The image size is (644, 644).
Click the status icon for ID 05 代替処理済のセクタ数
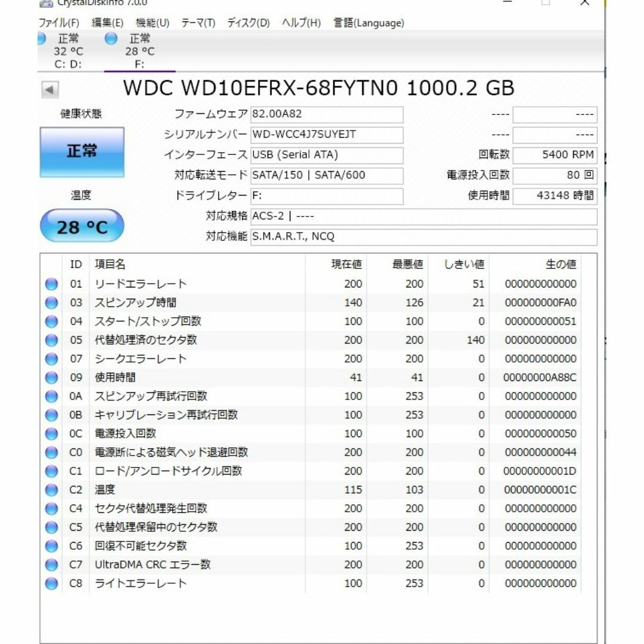(51, 340)
